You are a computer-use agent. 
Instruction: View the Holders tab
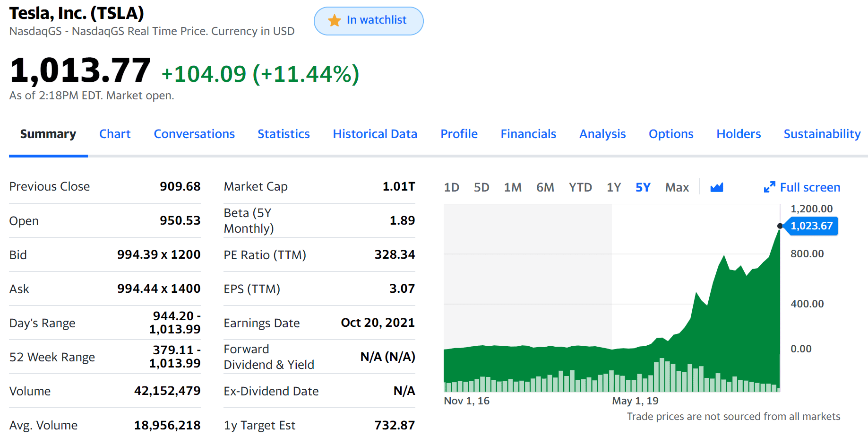[739, 134]
